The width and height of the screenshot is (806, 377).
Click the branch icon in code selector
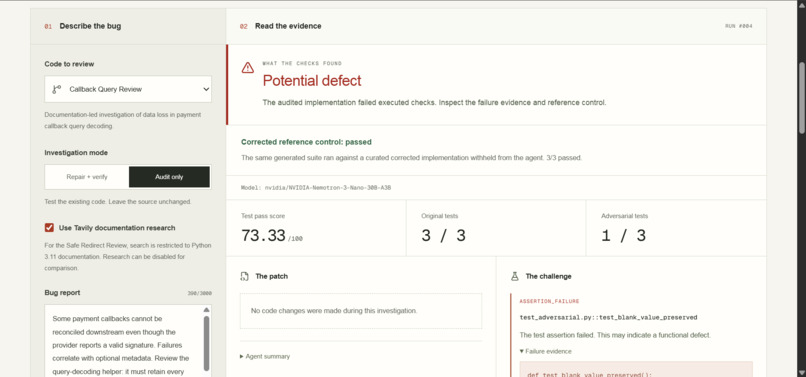[57, 89]
